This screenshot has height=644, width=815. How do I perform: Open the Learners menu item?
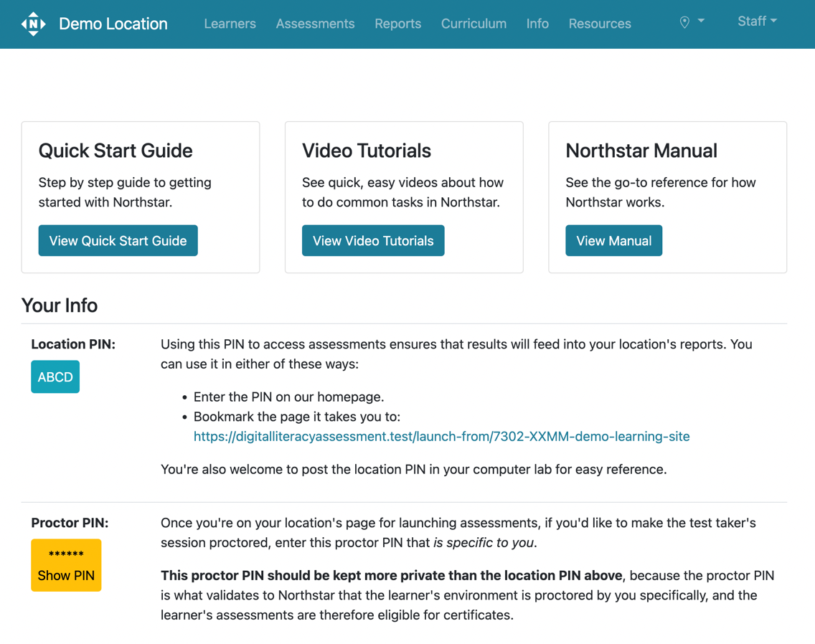pos(230,24)
